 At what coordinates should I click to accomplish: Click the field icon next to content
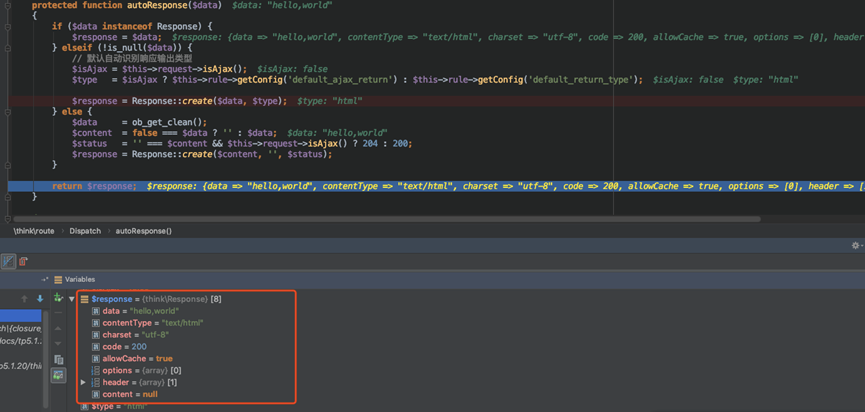click(x=96, y=394)
